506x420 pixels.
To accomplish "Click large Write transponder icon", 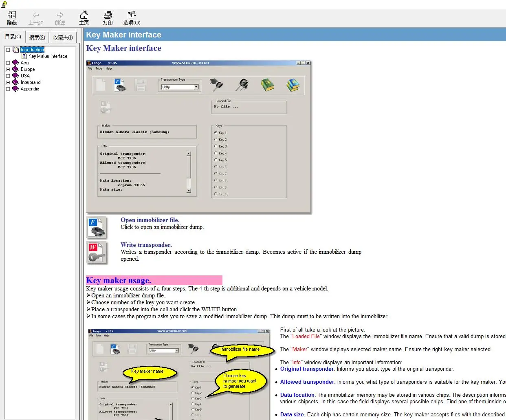I will 97,253.
